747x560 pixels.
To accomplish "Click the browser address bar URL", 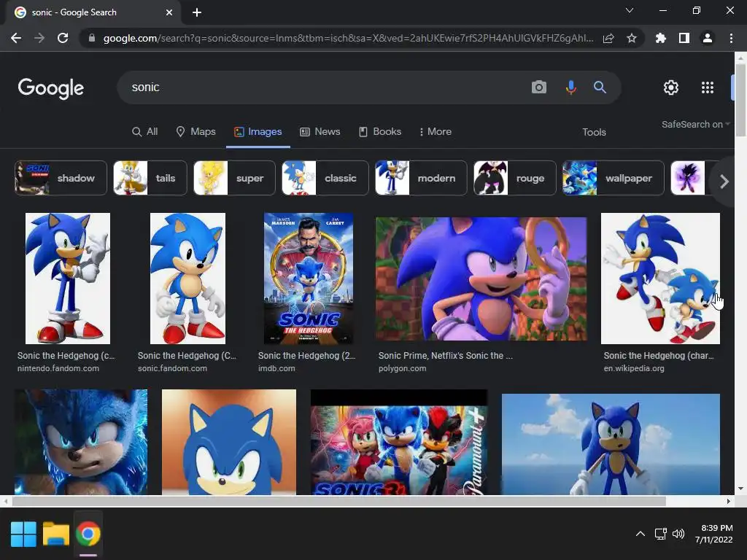I will [x=348, y=38].
